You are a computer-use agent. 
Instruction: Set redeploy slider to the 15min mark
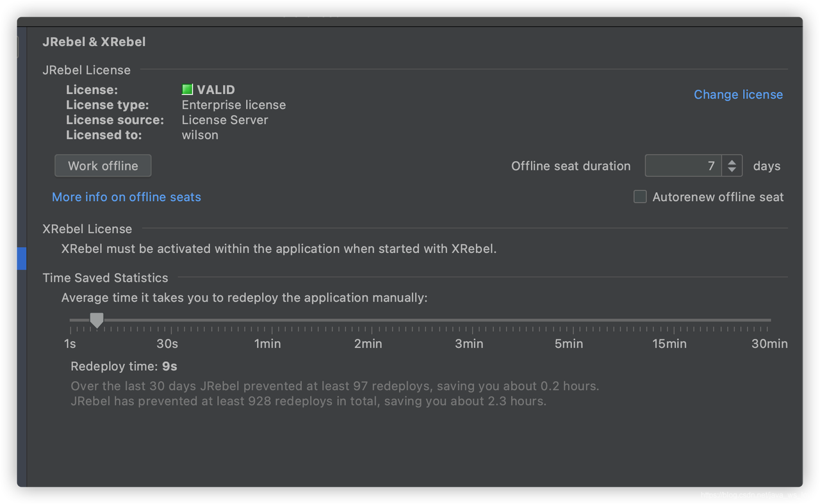(669, 320)
